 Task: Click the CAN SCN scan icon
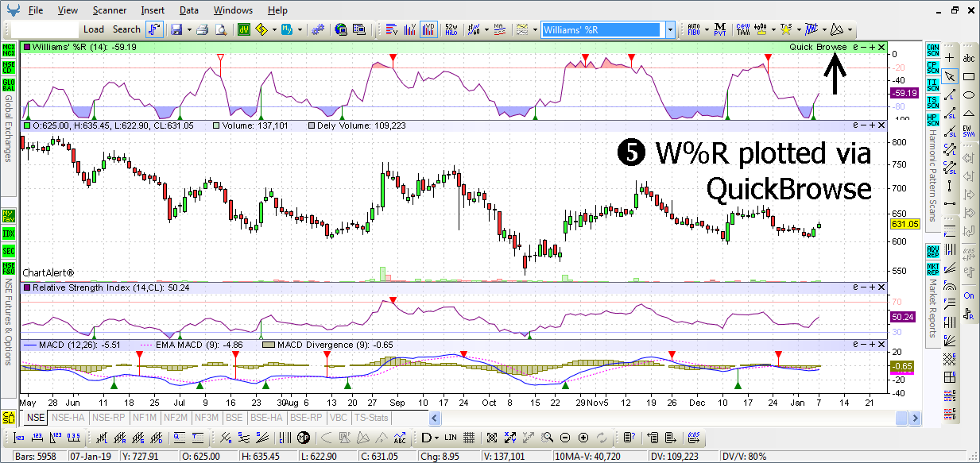point(933,49)
